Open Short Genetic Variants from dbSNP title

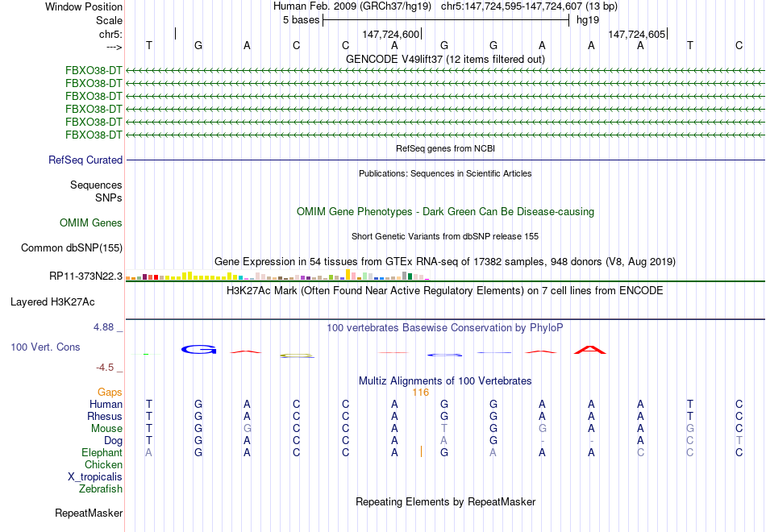[x=445, y=236]
